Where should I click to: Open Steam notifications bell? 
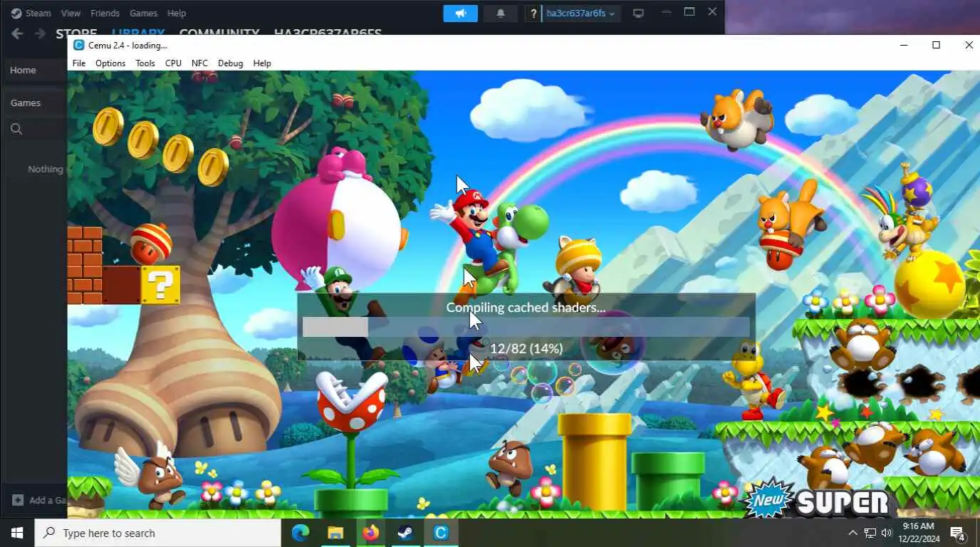pyautogui.click(x=501, y=13)
